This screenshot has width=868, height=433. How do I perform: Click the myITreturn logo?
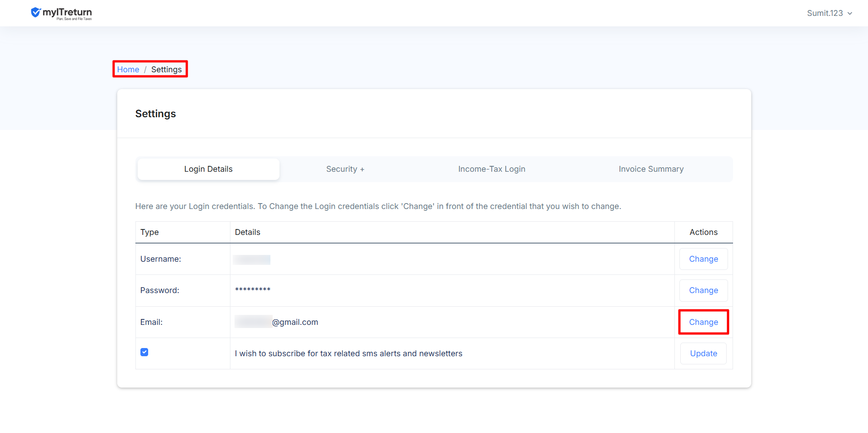pyautogui.click(x=61, y=13)
